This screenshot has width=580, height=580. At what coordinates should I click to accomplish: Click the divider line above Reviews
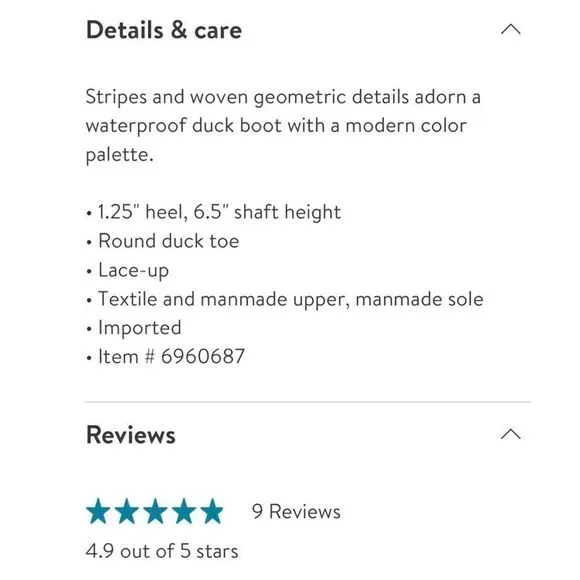point(308,402)
